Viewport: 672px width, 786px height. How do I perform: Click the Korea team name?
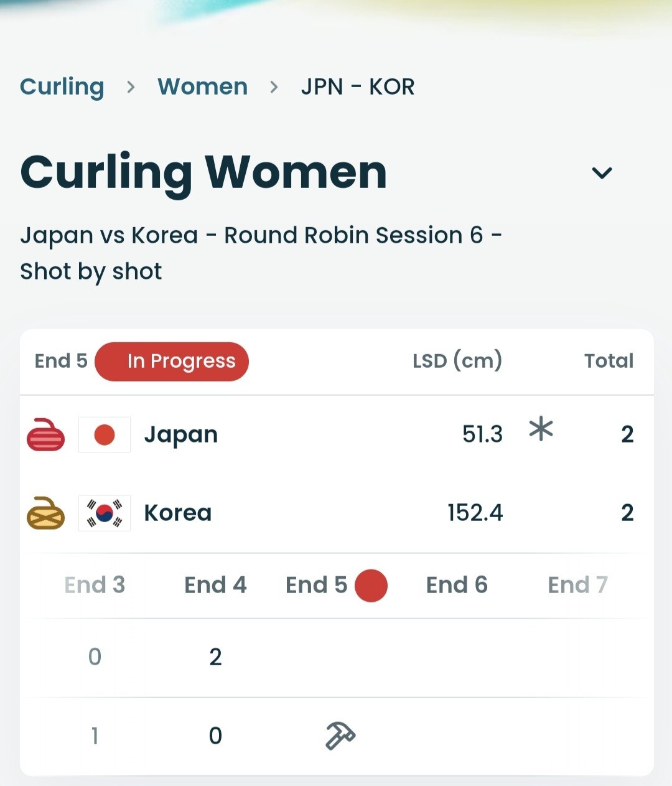point(178,513)
